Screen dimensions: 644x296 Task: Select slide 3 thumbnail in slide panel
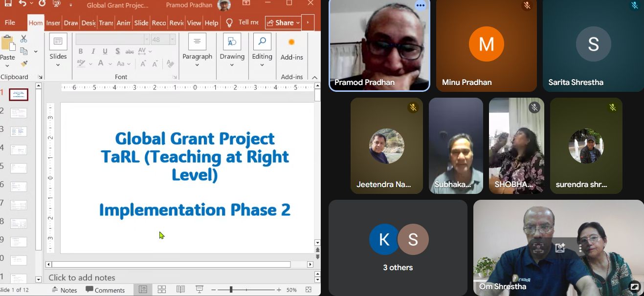tap(19, 131)
